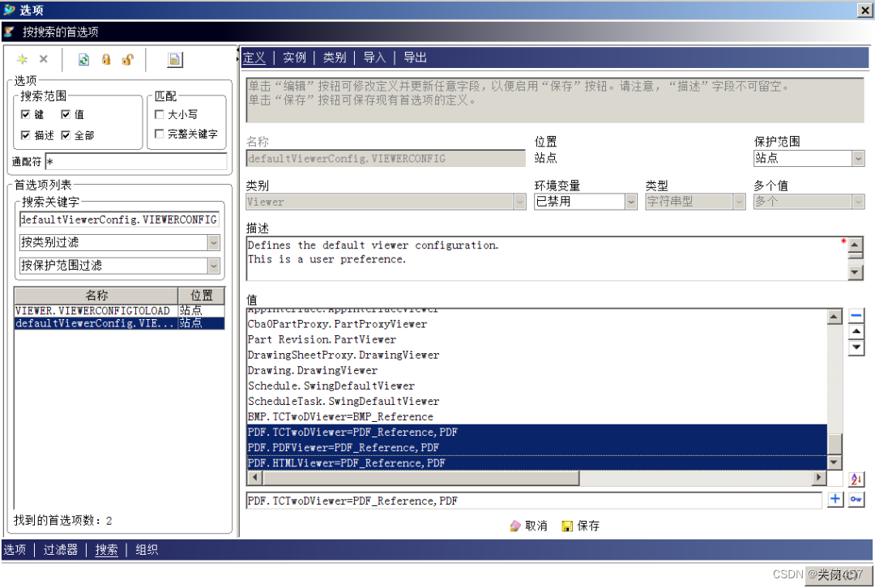Switch to the 实例 tab
The height and width of the screenshot is (588, 875).
294,58
